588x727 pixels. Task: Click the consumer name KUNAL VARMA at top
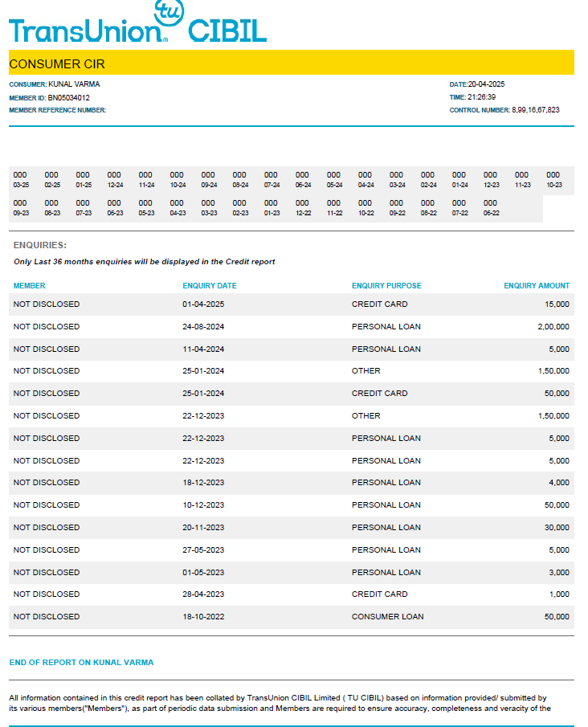(74, 84)
